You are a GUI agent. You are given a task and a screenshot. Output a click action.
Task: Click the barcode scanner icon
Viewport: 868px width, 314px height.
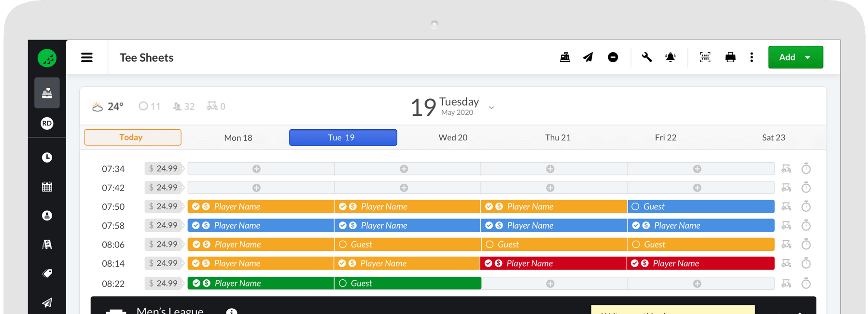(705, 57)
